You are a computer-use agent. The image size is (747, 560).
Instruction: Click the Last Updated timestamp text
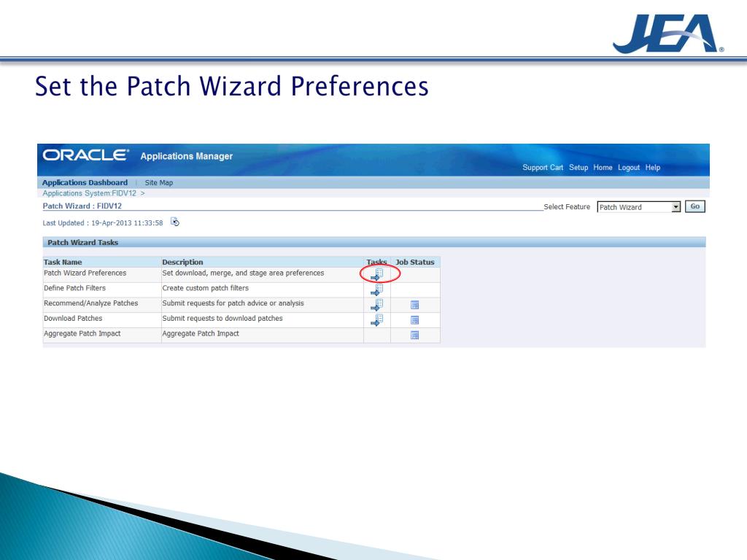pos(102,223)
